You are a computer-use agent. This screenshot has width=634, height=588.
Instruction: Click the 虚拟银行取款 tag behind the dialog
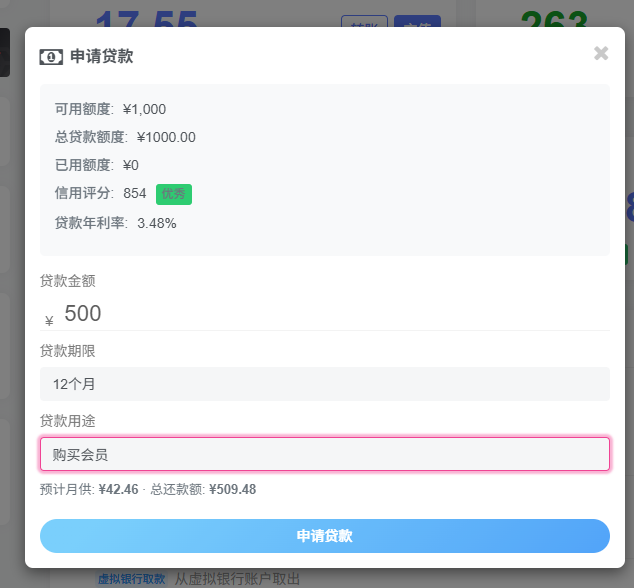(132, 578)
